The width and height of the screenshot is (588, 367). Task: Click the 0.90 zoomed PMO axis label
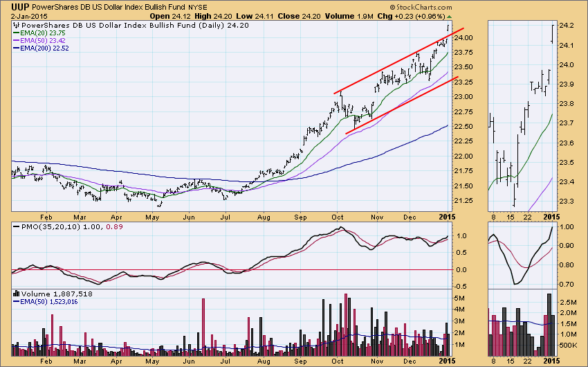[566, 245]
